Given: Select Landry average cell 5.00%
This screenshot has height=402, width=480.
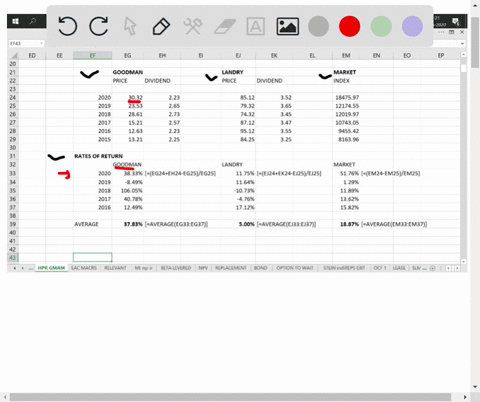Looking at the screenshot, I should 238,224.
